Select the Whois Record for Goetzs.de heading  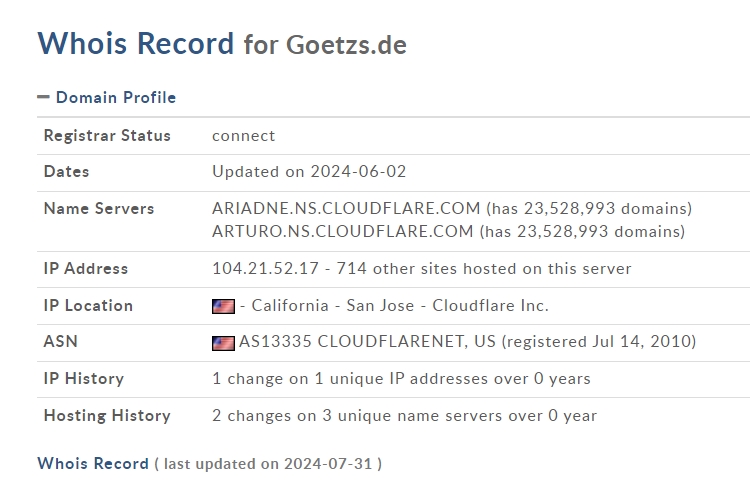[x=222, y=44]
